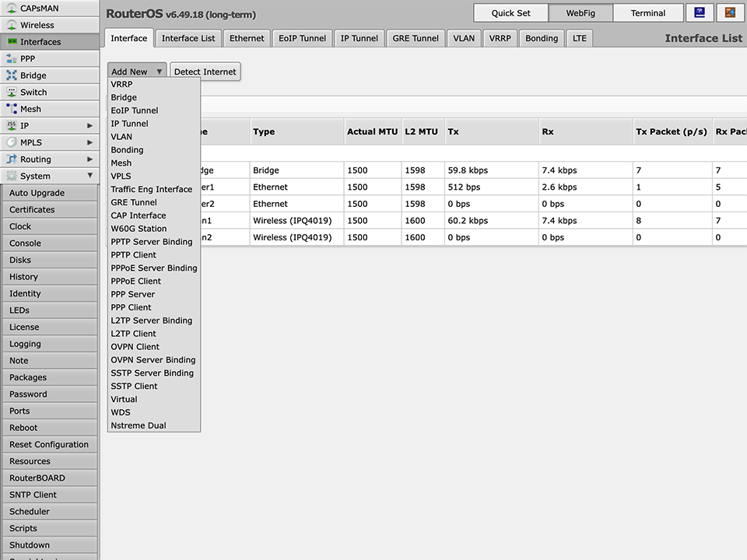Open the Terminal button
This screenshot has width=747, height=560.
point(647,13)
